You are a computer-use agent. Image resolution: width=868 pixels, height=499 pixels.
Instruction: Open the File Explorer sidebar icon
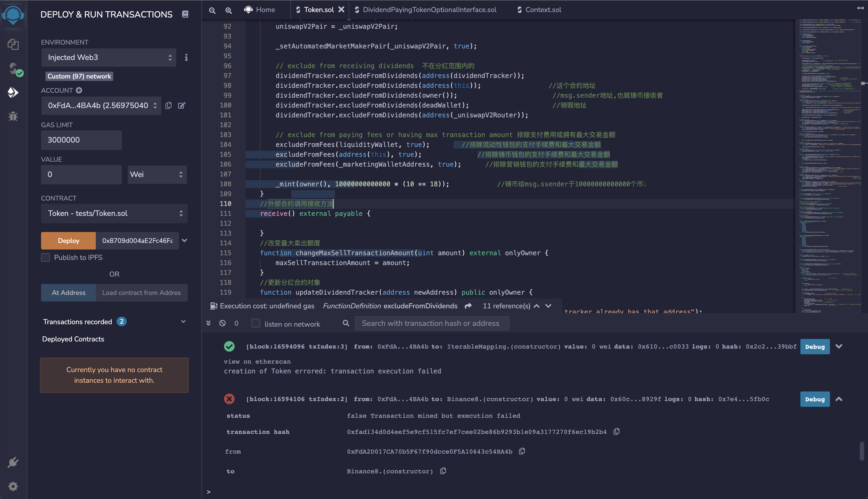13,44
